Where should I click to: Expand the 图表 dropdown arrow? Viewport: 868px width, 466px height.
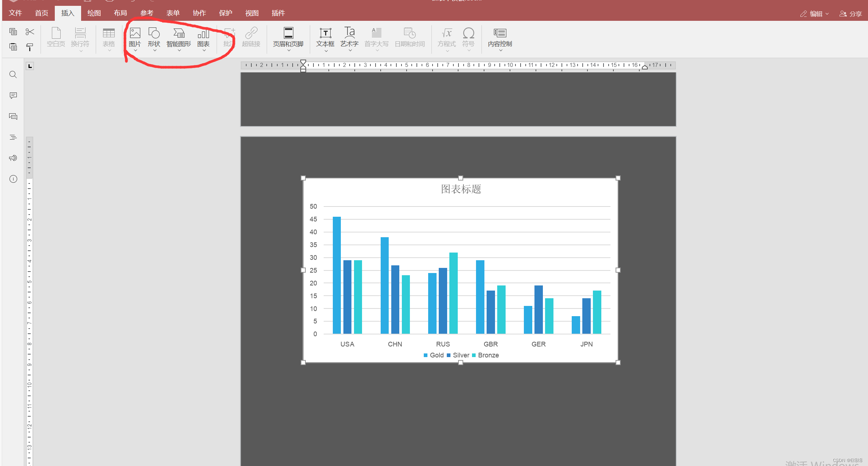pos(204,50)
